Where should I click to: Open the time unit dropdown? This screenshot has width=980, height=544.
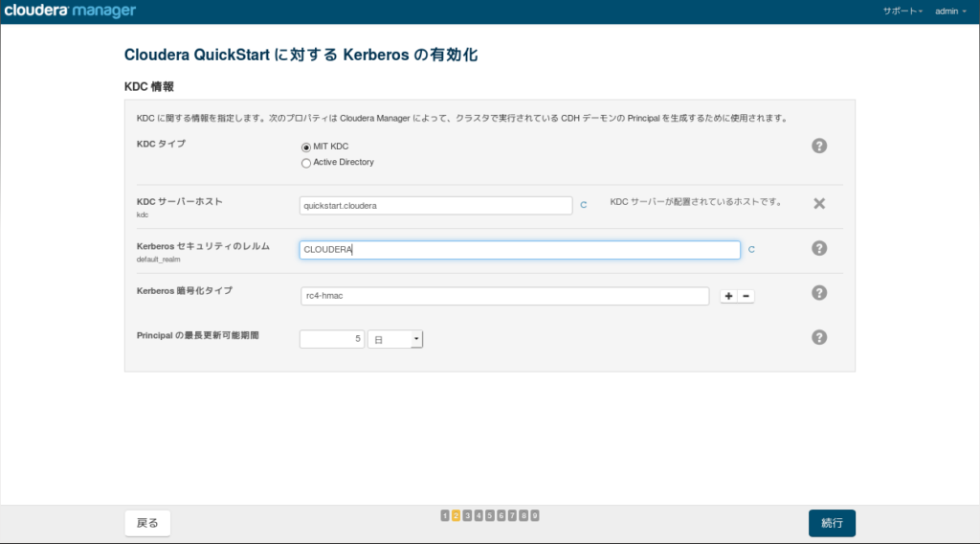[x=395, y=339]
